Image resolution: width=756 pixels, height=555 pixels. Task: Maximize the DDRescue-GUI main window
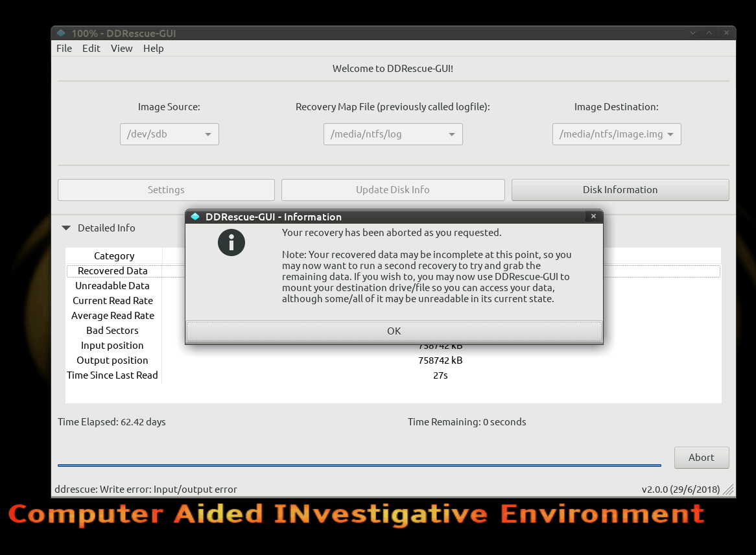[x=709, y=33]
